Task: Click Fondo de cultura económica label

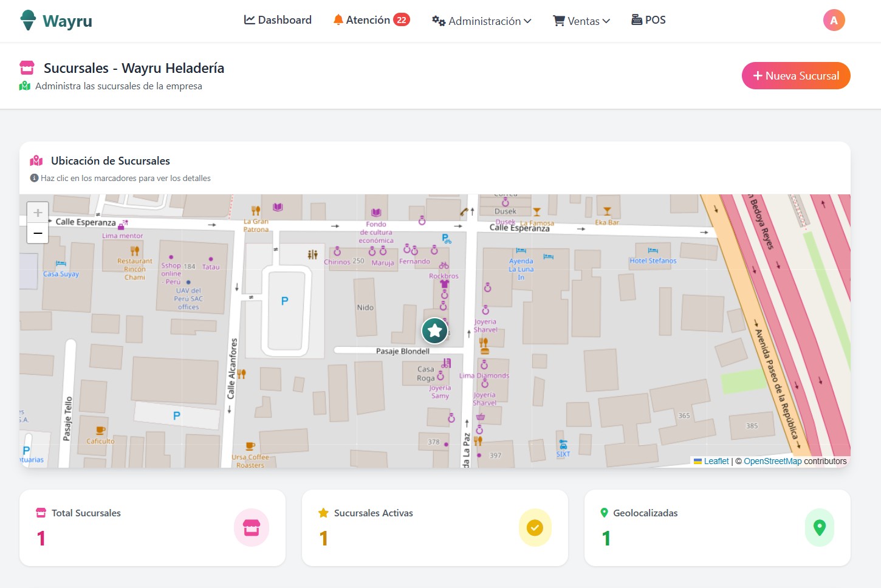Action: tap(376, 232)
